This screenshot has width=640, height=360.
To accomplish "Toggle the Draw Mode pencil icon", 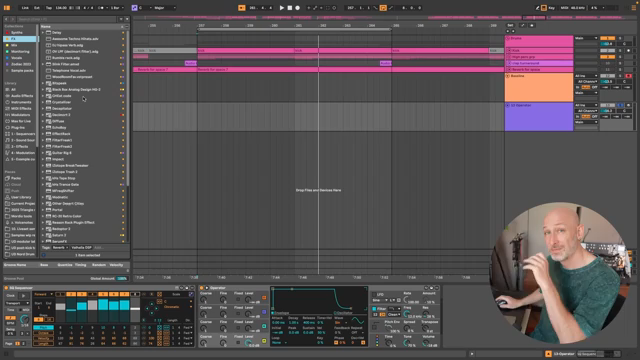I will pos(538,8).
